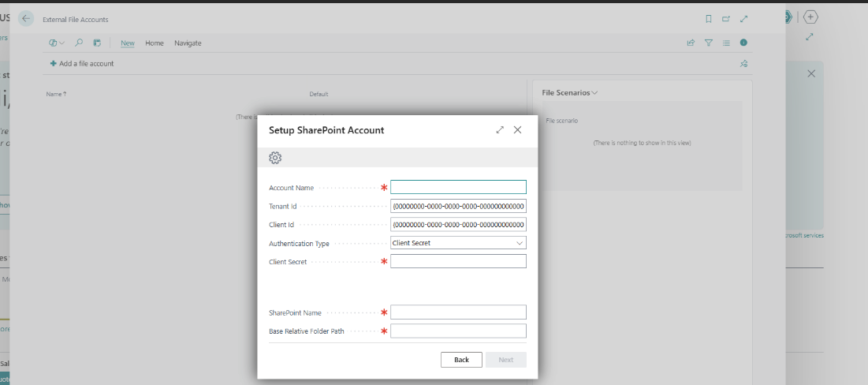Click Add a file account

click(82, 64)
